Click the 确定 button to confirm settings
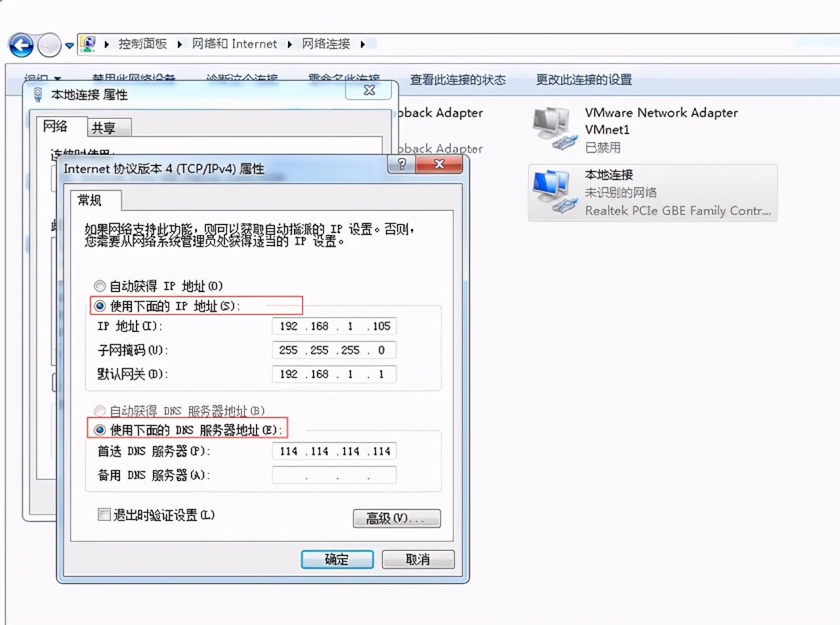Viewport: 840px width, 625px height. pos(337,559)
